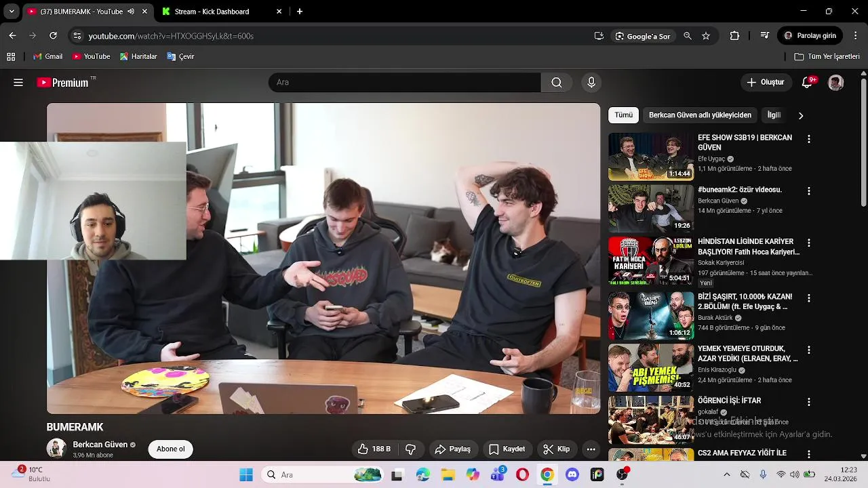Run search with the magnifier button

coord(556,82)
